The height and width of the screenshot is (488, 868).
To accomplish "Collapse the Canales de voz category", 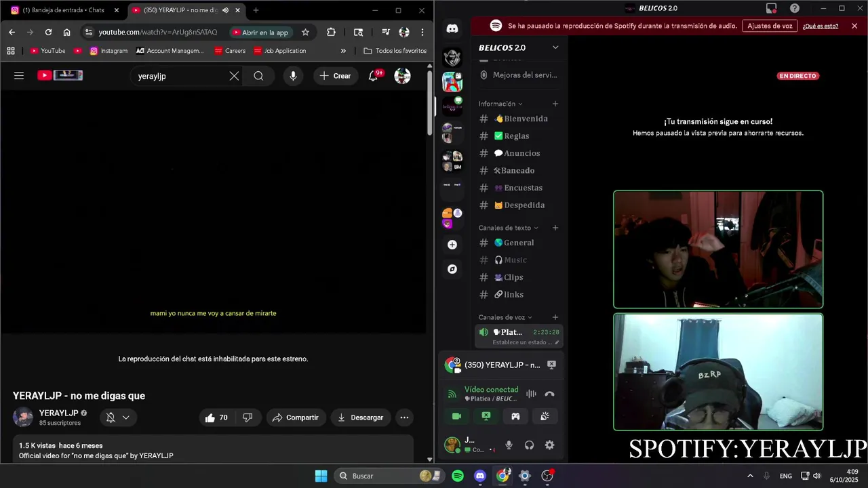I will tap(506, 317).
